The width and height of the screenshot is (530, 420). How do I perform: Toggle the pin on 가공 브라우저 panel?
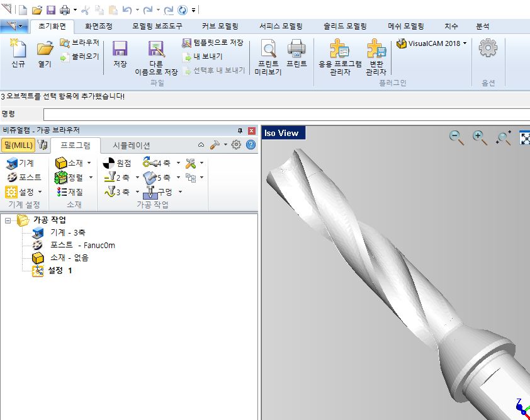(x=240, y=130)
